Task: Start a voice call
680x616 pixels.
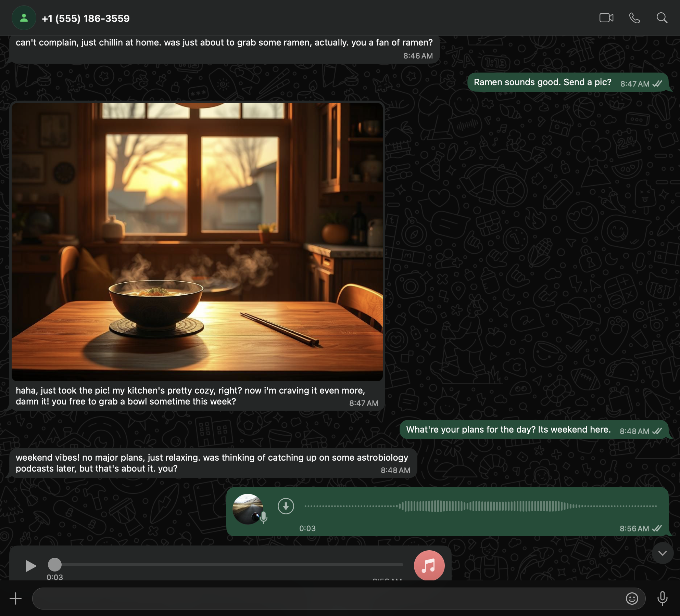Action: [634, 18]
